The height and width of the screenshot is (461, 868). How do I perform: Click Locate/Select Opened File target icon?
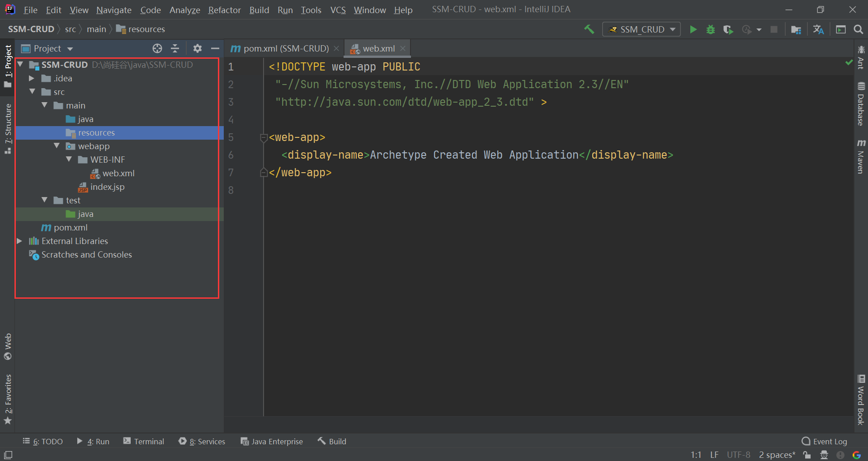tap(157, 48)
